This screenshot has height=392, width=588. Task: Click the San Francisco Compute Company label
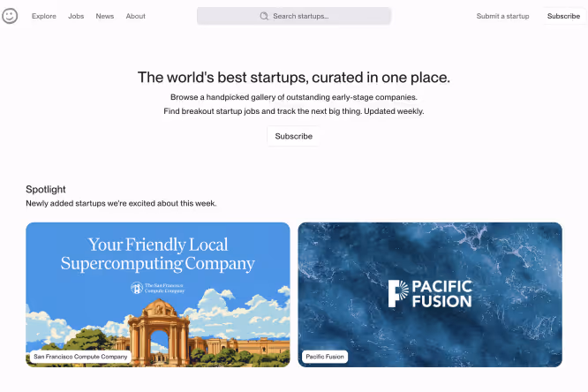pos(80,357)
